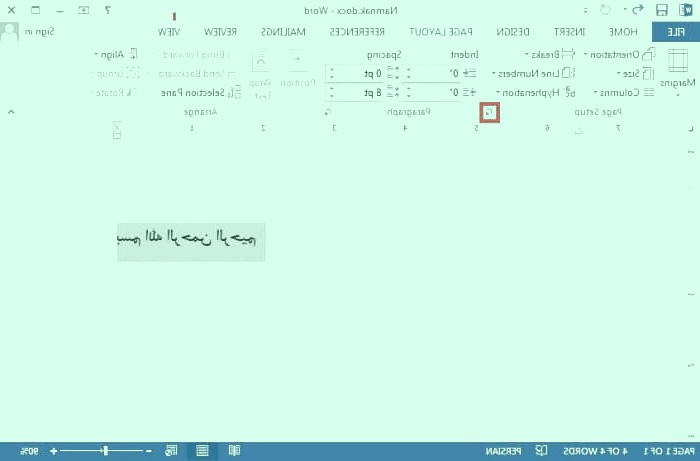The image size is (700, 461).
Task: Click the Undo arrow in title bar
Action: point(634,10)
